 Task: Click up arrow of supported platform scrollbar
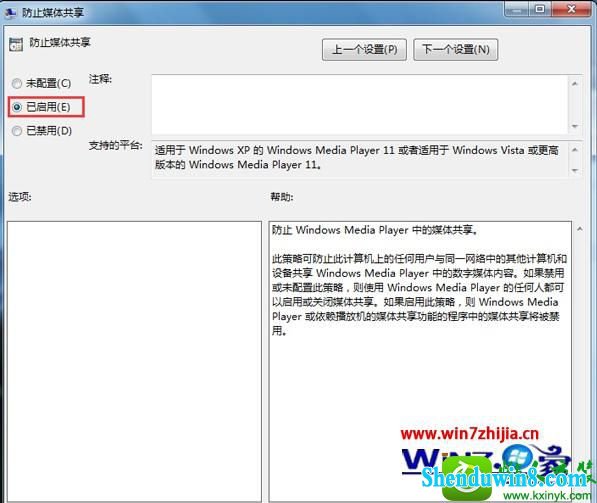pos(575,150)
